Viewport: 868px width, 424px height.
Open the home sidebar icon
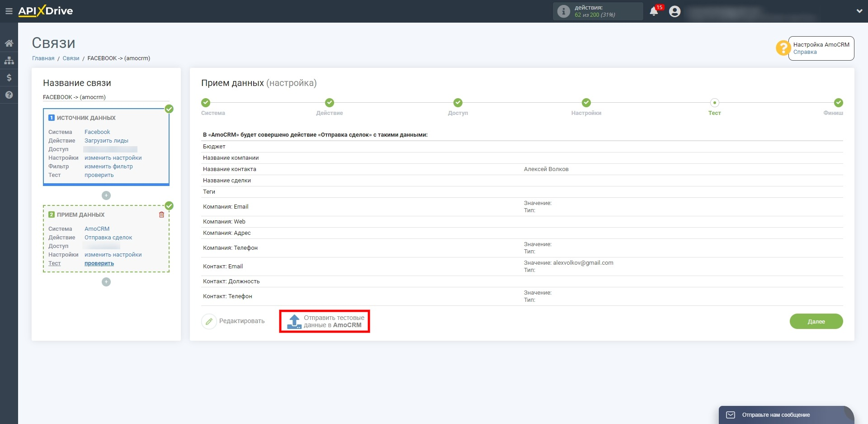click(9, 43)
